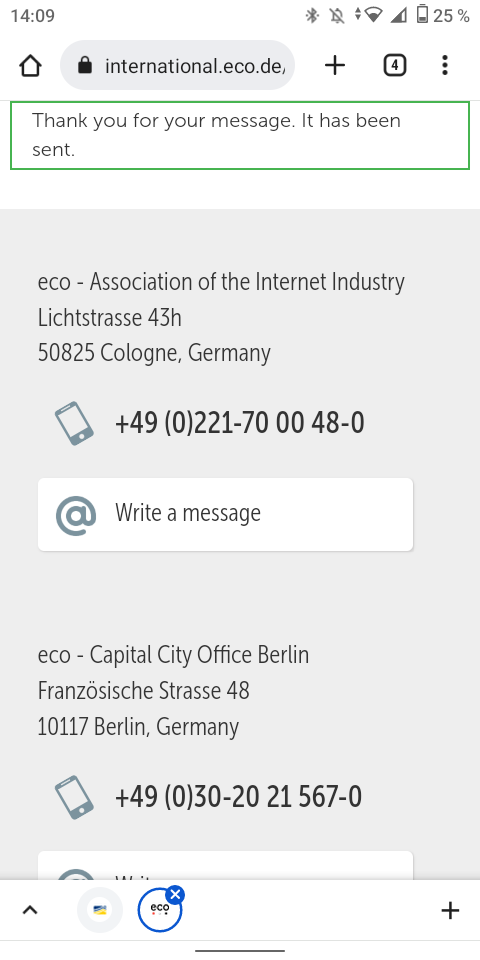Tap the phone icon beside the Cologne number

(x=74, y=423)
